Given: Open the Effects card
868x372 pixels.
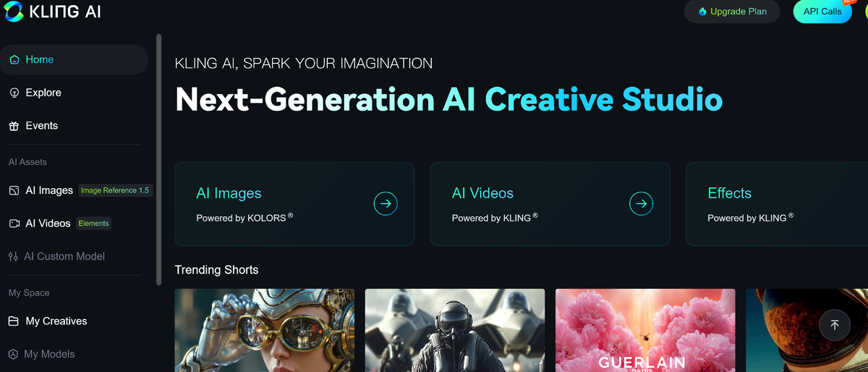Looking at the screenshot, I should coord(777,204).
